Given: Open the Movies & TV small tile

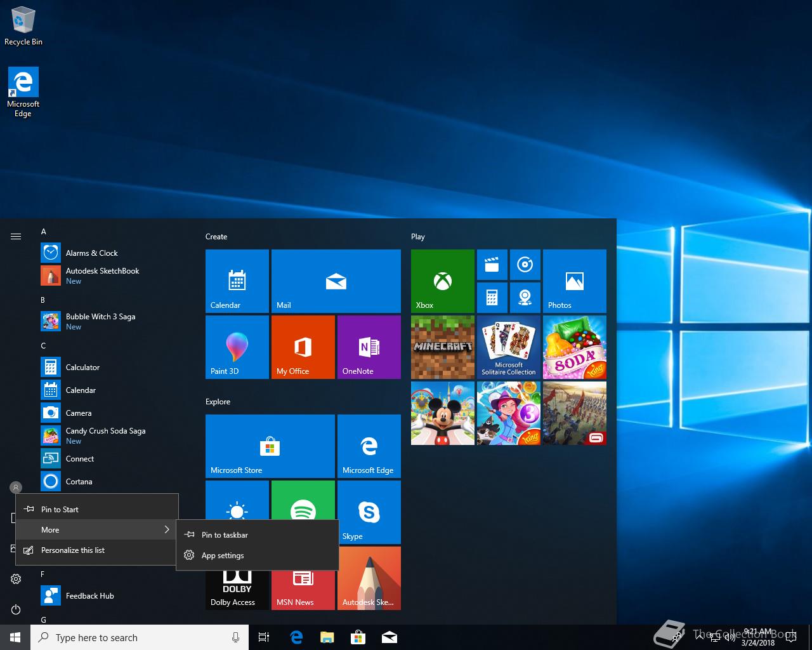Looking at the screenshot, I should click(x=492, y=265).
